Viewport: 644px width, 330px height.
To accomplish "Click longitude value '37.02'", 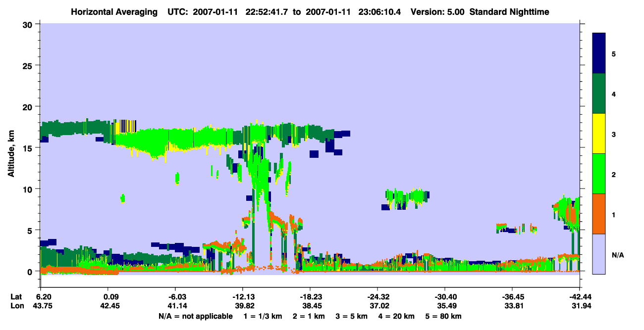I will click(379, 306).
